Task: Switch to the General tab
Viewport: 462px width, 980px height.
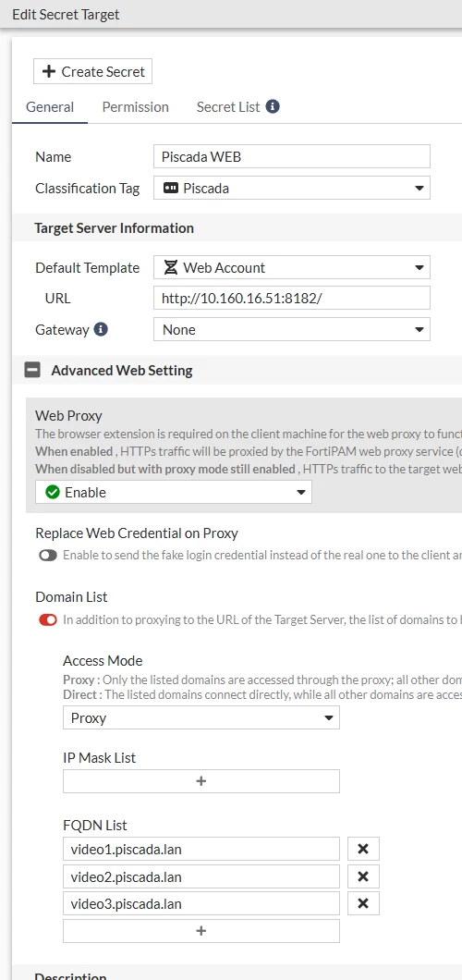Action: pos(50,107)
